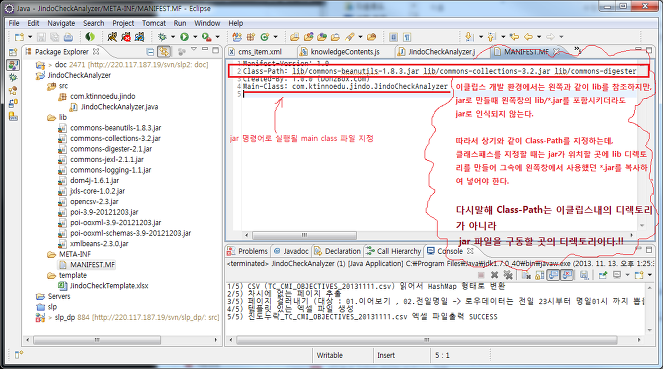The width and height of the screenshot is (663, 369).
Task: Click the New Java Class icon
Action: tap(265, 37)
